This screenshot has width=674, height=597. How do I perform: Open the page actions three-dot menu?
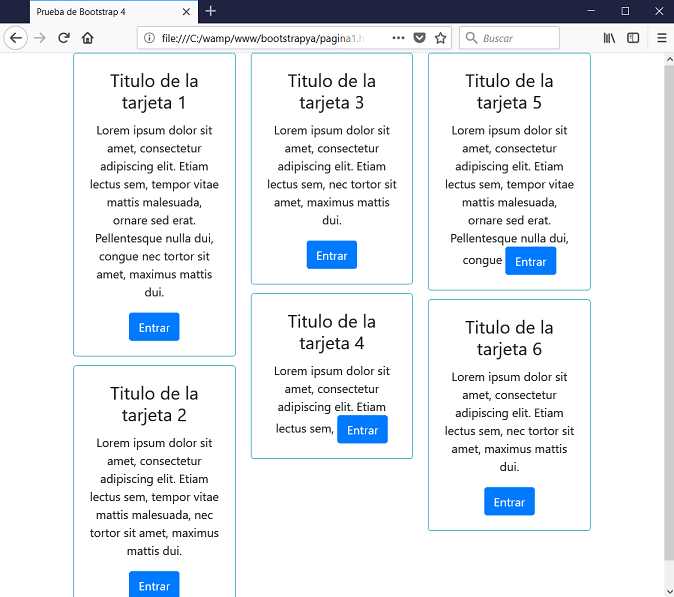pyautogui.click(x=398, y=38)
